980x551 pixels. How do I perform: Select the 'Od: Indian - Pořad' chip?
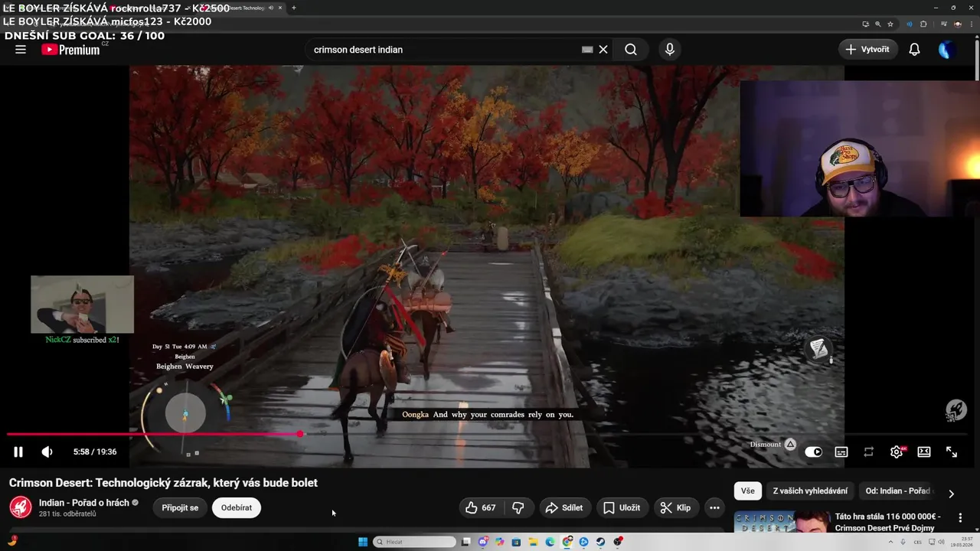[x=897, y=491]
